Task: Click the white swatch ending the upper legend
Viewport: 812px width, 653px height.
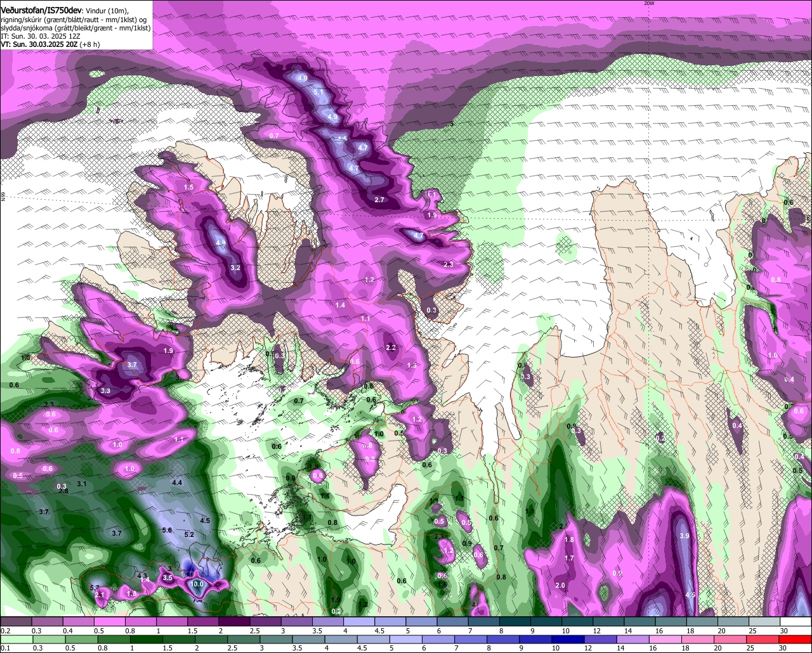Action: click(796, 622)
